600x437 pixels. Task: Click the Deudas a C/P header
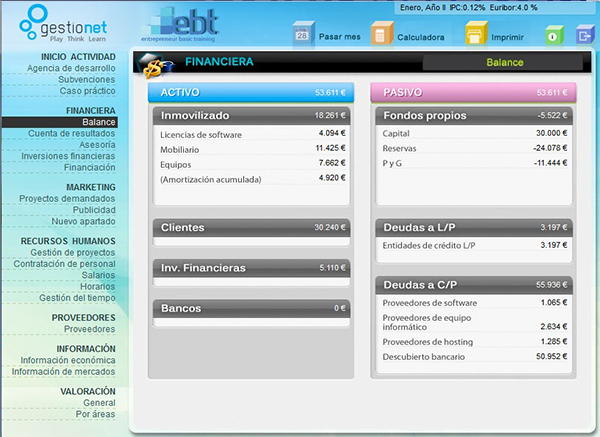(474, 285)
